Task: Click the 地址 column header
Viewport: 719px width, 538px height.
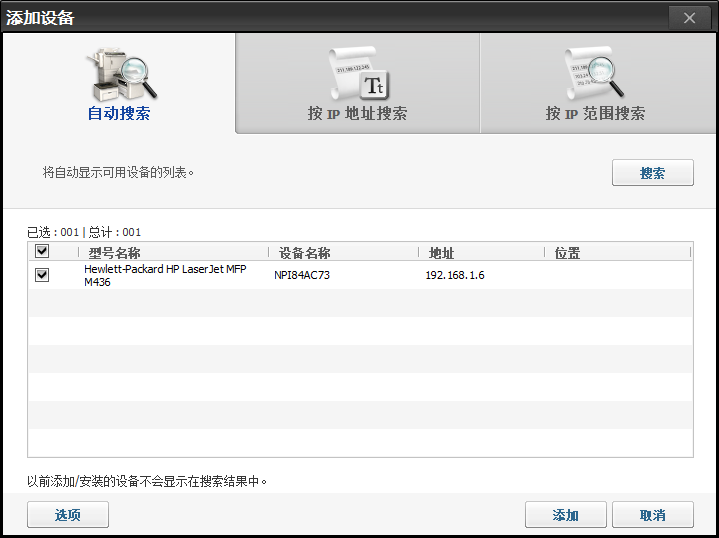Action: pyautogui.click(x=441, y=253)
